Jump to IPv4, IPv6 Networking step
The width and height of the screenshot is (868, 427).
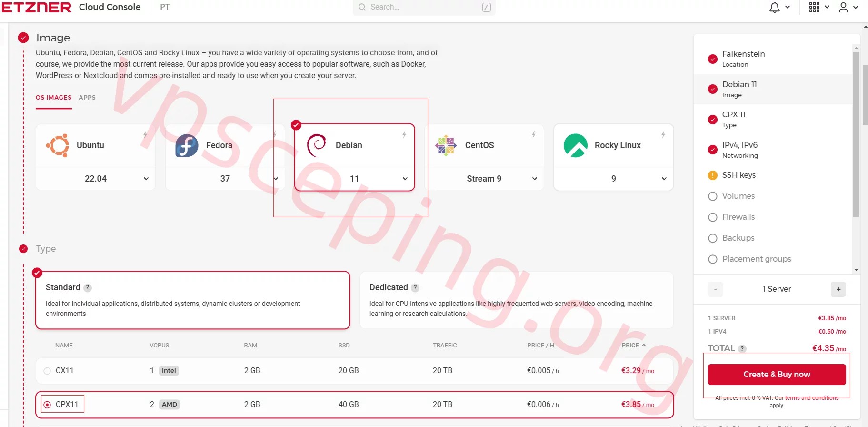[773, 150]
